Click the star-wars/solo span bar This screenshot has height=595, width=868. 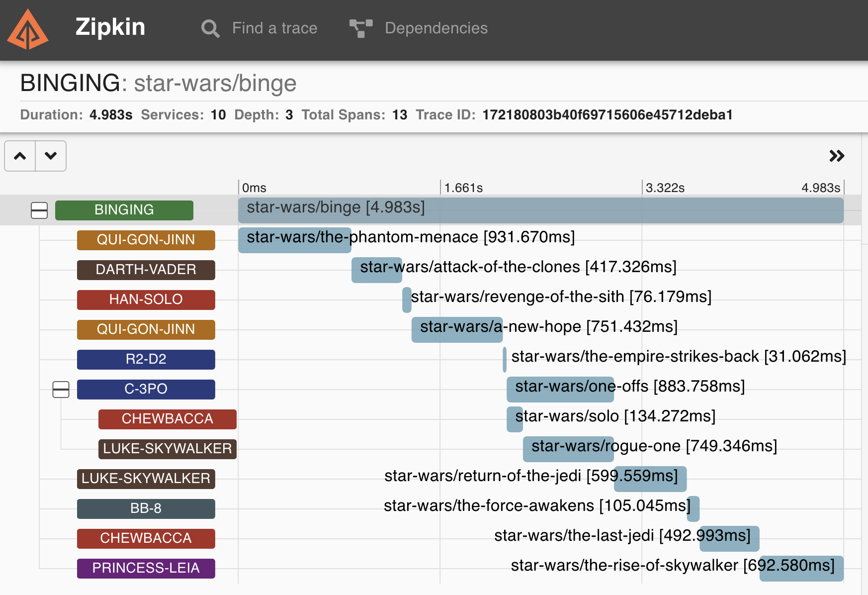(x=515, y=419)
